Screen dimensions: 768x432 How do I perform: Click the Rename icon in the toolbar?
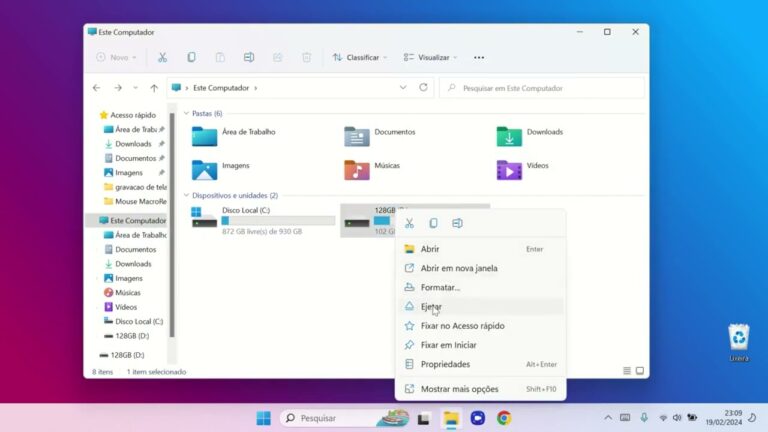[249, 57]
